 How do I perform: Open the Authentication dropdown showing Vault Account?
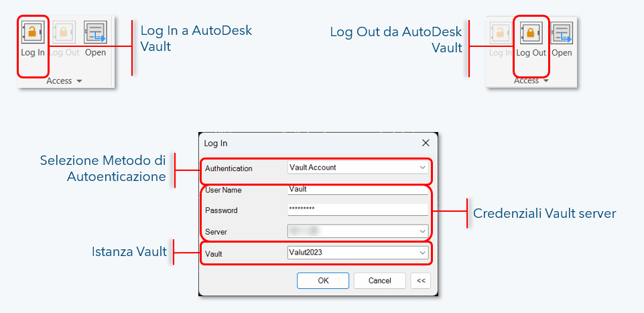tap(358, 168)
